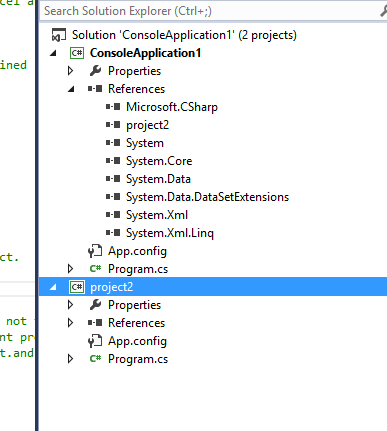The width and height of the screenshot is (387, 431).
Task: Click the search magnifier icon in Solution Explorer
Action: click(x=383, y=11)
